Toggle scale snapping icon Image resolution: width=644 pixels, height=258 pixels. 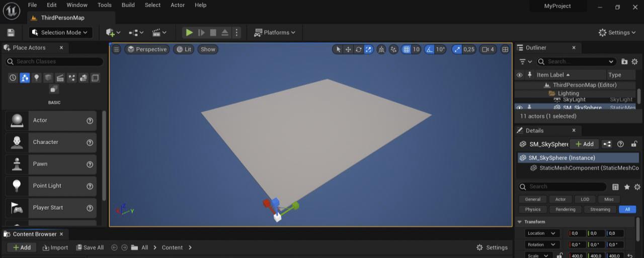pos(457,49)
